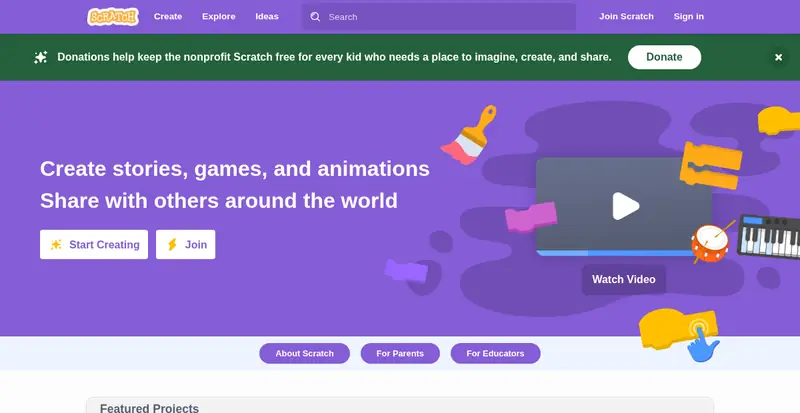This screenshot has width=800, height=413.
Task: Click the 'Share with others around the world' text
Action: (x=219, y=201)
